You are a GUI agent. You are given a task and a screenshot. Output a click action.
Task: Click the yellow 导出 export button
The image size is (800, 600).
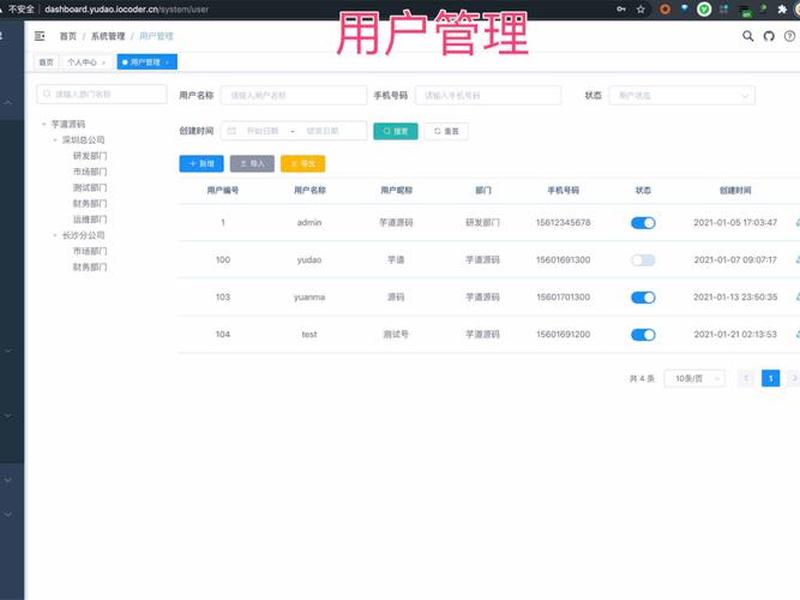tap(303, 163)
